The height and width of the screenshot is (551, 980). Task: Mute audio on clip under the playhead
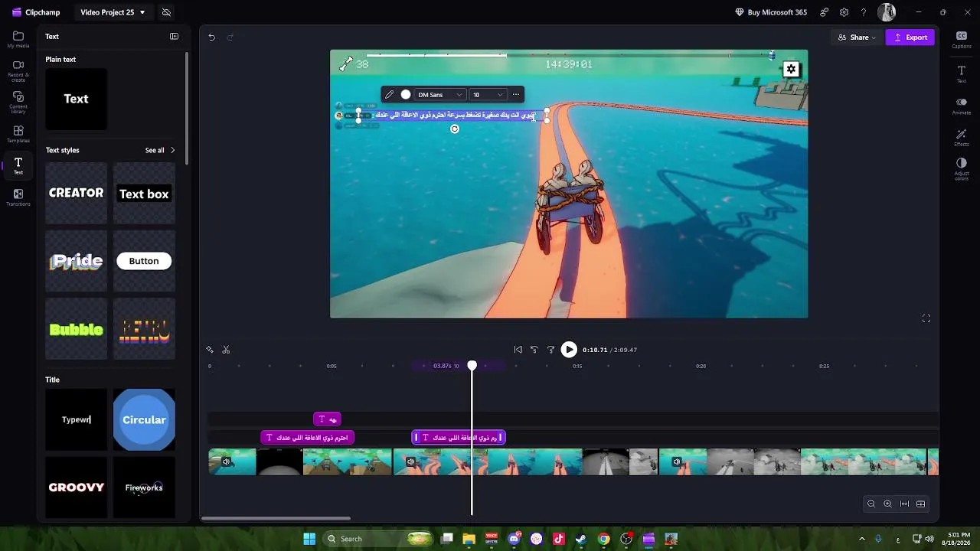(411, 462)
